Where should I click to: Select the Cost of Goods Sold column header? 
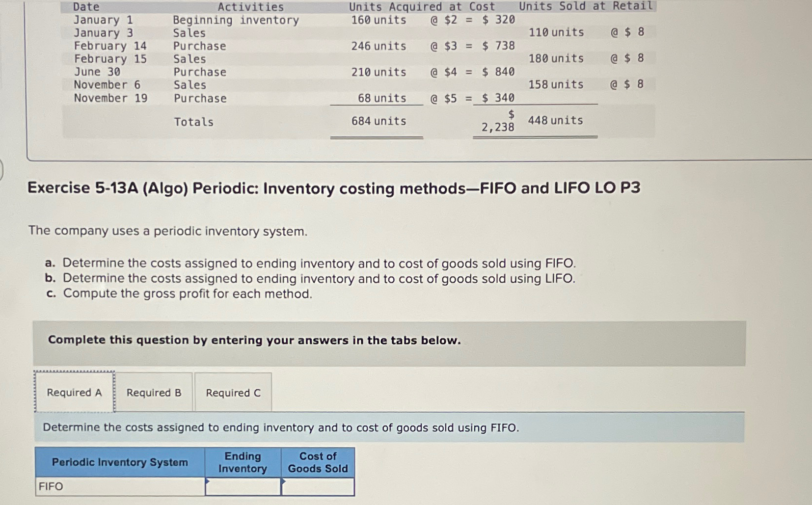click(317, 462)
